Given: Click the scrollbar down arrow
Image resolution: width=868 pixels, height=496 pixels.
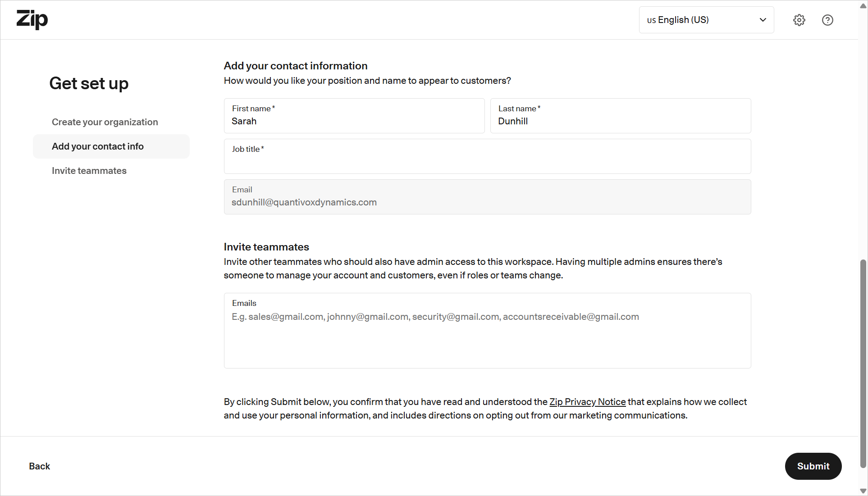Looking at the screenshot, I should (x=863, y=491).
